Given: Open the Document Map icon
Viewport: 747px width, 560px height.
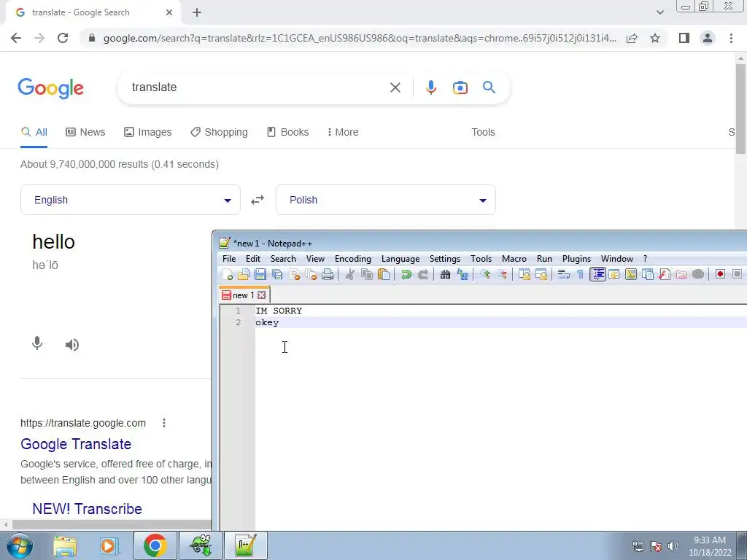Looking at the screenshot, I should click(x=631, y=274).
